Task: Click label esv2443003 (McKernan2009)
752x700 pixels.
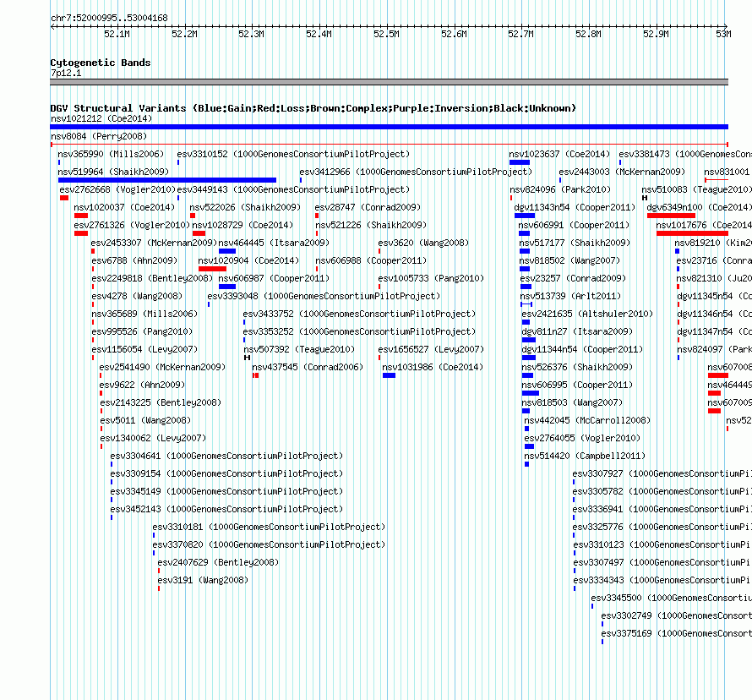Action: [x=622, y=172]
